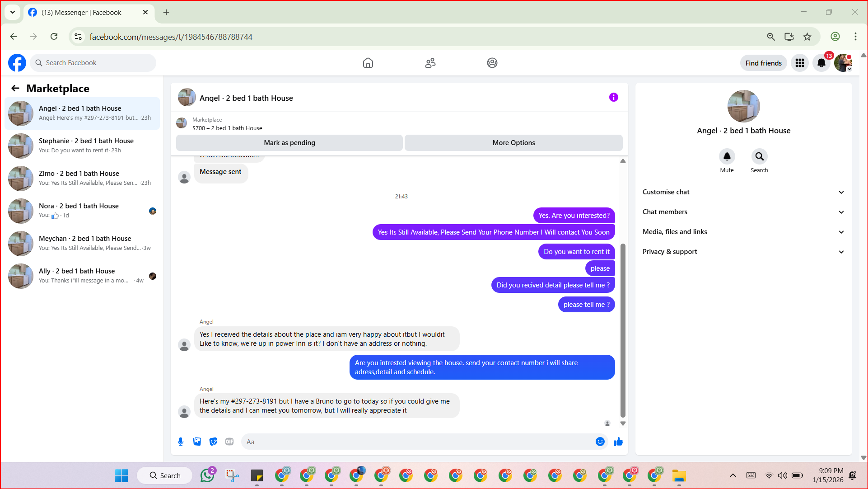Open the sticker picker icon

pos(213,442)
